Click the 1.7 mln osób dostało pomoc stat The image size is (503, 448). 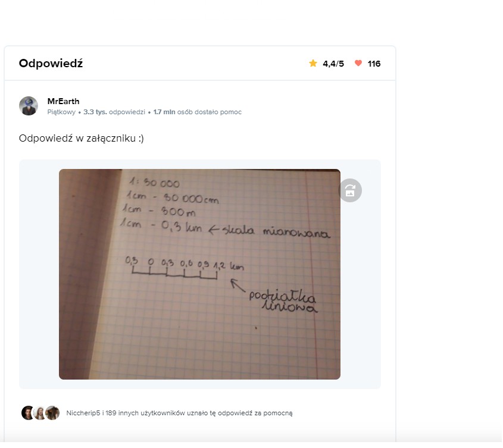pyautogui.click(x=197, y=112)
